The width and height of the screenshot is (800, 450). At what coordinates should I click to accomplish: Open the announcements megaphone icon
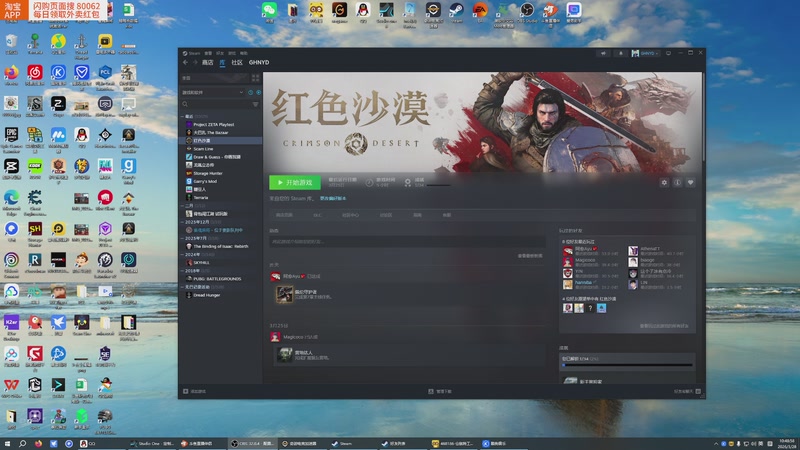point(603,53)
